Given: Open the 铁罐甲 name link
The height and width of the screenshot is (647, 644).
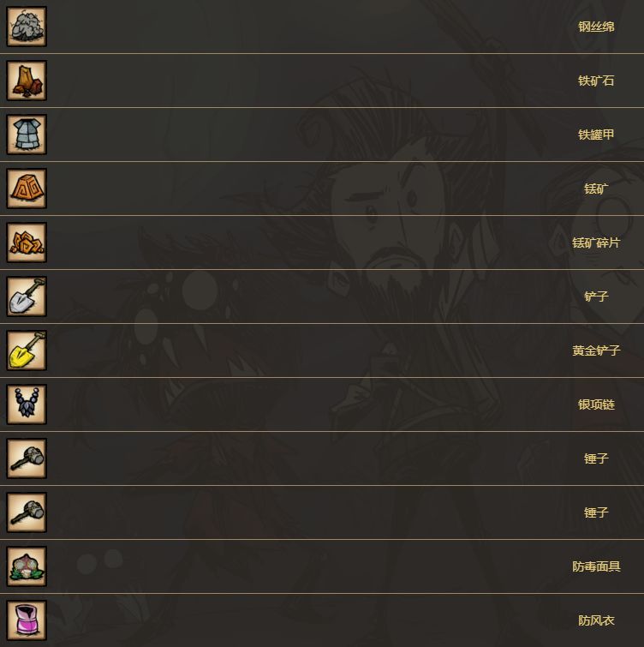Looking at the screenshot, I should 596,135.
